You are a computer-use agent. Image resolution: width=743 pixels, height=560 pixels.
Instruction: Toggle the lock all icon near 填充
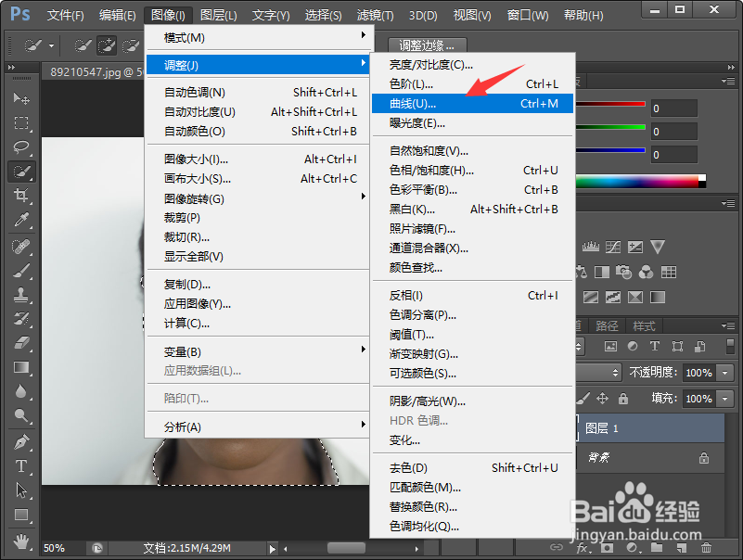pos(622,397)
